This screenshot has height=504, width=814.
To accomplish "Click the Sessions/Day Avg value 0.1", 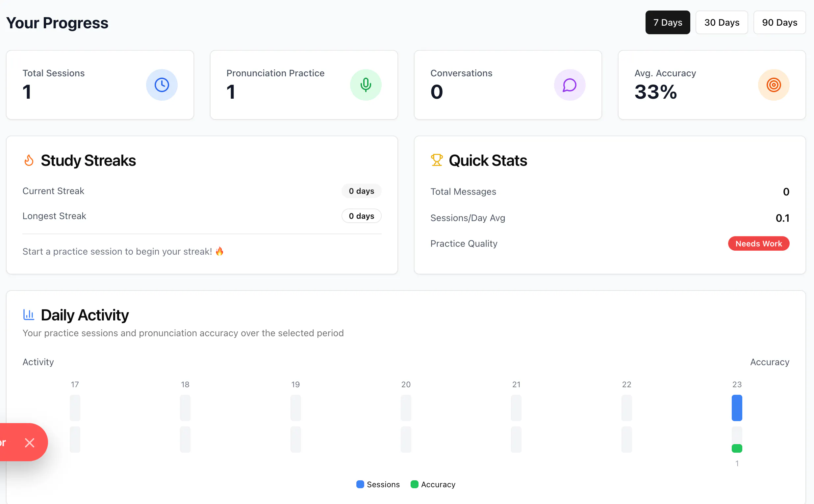I will [x=782, y=218].
